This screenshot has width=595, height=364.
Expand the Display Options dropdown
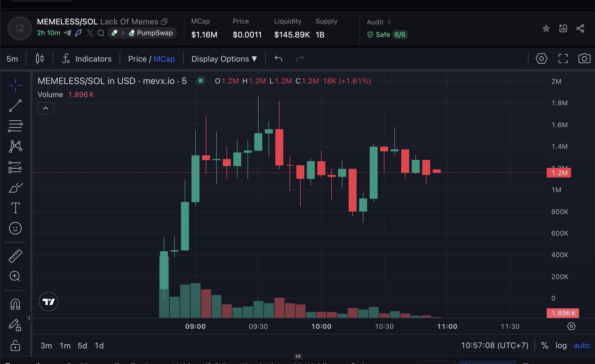[x=224, y=59]
